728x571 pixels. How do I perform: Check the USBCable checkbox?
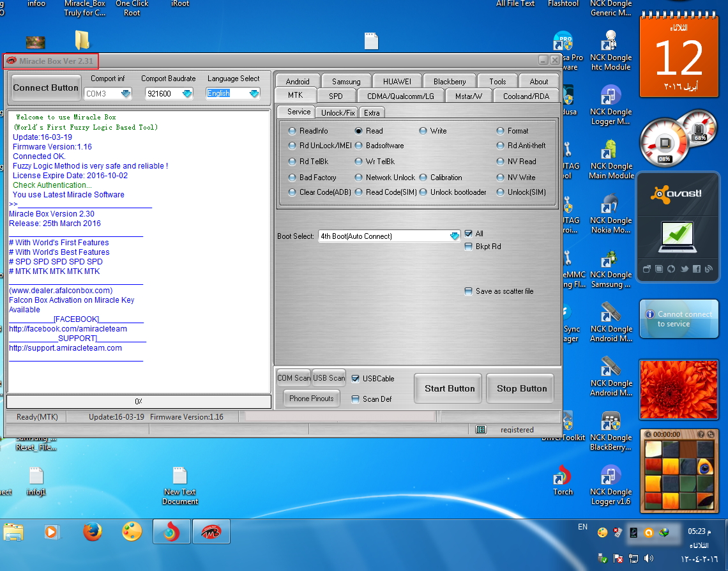point(356,379)
